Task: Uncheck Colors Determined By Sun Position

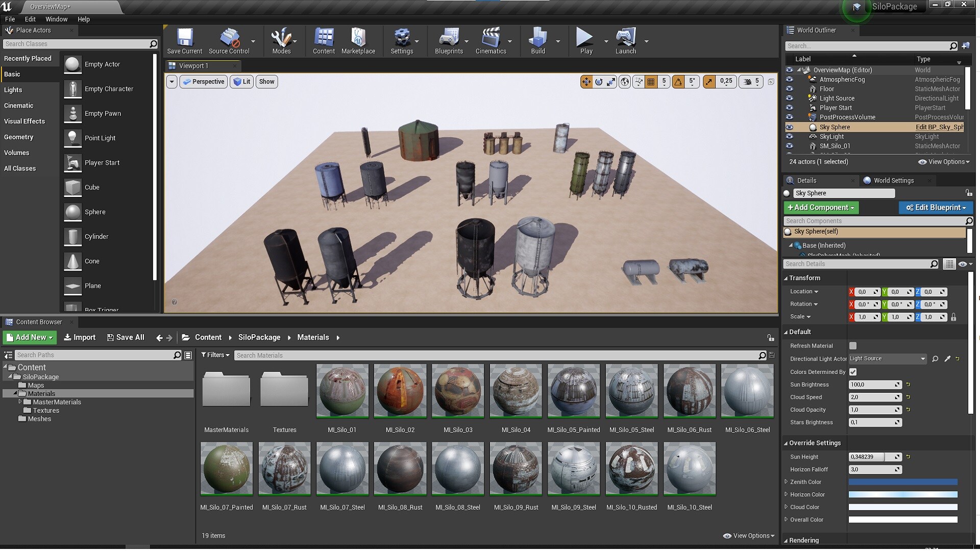Action: pyautogui.click(x=852, y=372)
